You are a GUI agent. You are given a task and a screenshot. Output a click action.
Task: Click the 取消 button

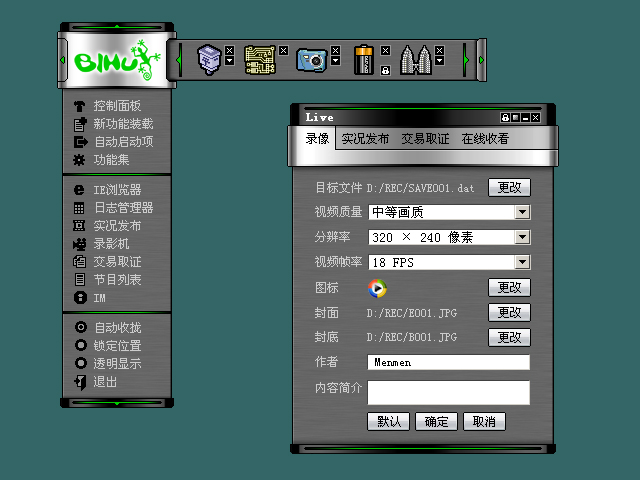(484, 421)
